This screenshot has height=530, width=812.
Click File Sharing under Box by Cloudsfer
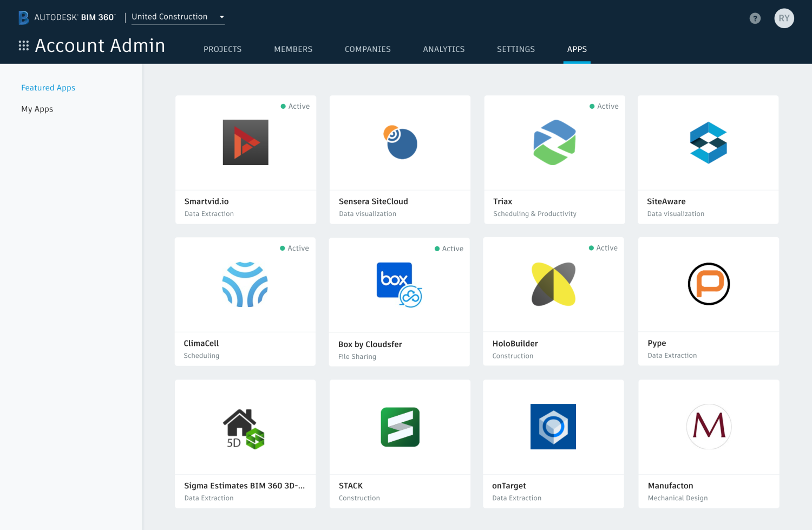pos(357,357)
